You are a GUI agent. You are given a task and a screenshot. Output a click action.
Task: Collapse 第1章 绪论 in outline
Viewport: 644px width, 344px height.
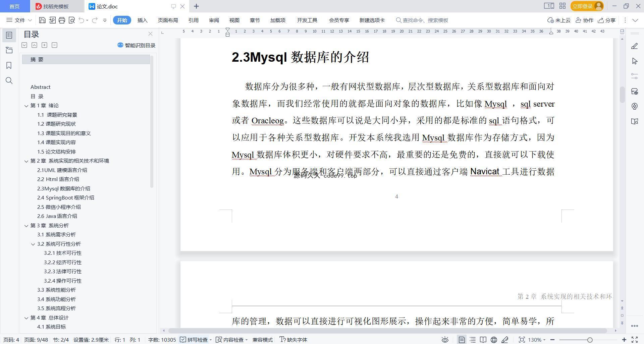coord(26,106)
